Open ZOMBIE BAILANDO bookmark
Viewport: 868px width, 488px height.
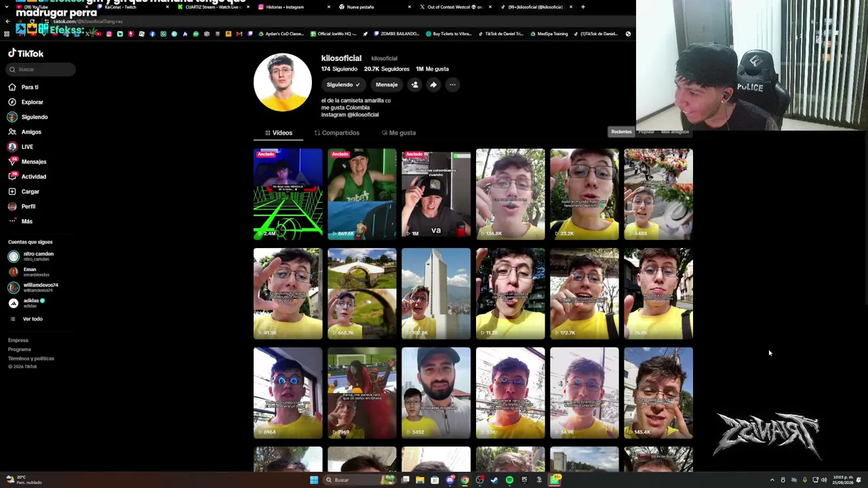pos(395,34)
